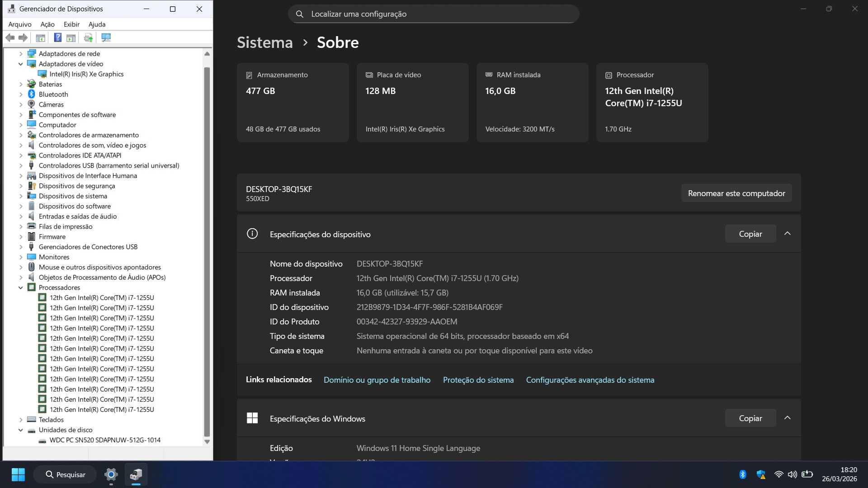Click the Device Manager tree scroll-up arrow
This screenshot has width=868, height=488.
point(207,54)
